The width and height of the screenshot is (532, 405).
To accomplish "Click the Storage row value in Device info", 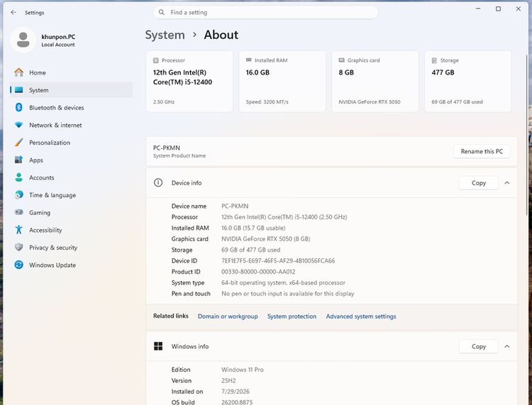I will tap(250, 250).
